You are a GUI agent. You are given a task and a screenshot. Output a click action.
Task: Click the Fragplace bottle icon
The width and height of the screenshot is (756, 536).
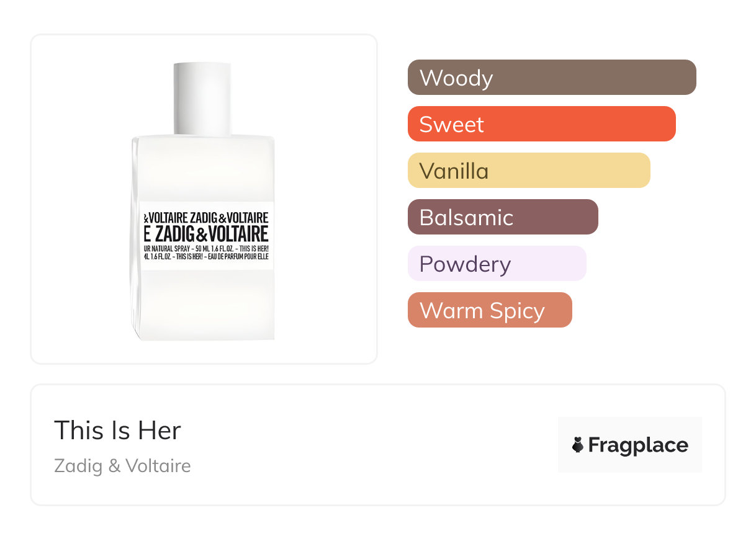pyautogui.click(x=578, y=445)
